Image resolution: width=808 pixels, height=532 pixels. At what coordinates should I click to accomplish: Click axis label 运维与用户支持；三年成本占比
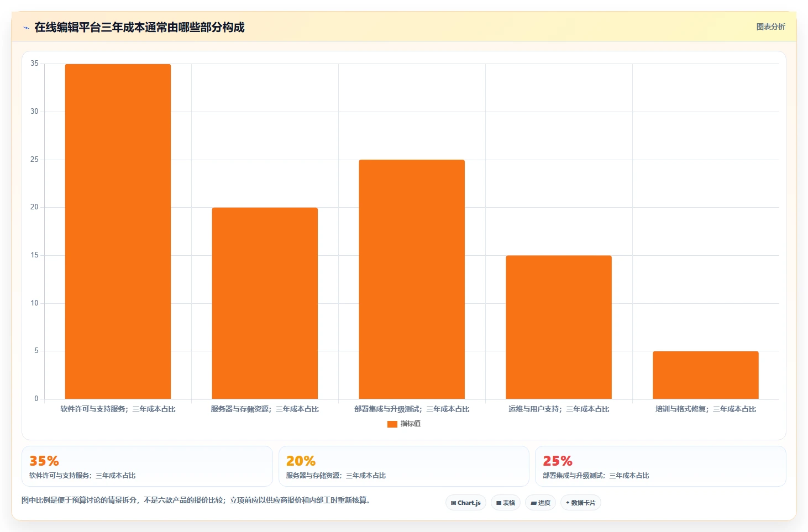559,409
